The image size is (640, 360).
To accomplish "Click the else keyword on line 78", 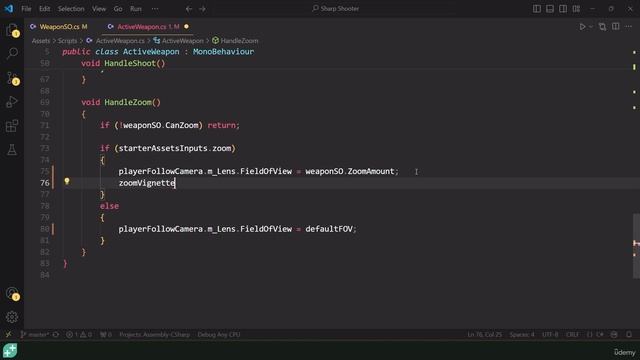I will (109, 206).
